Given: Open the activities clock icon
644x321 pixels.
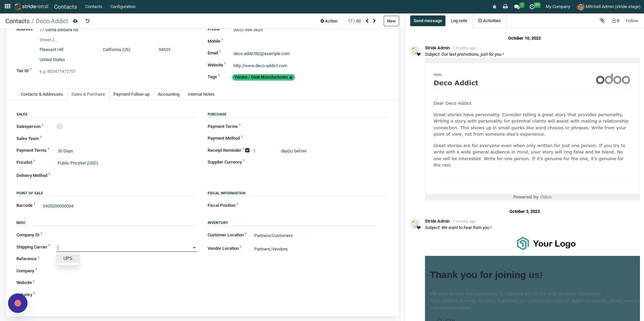Looking at the screenshot, I should pyautogui.click(x=532, y=7).
